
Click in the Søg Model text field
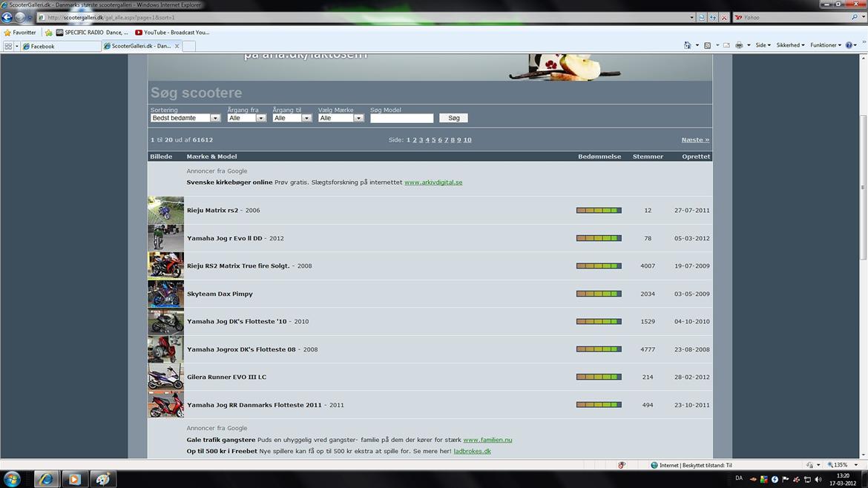401,118
